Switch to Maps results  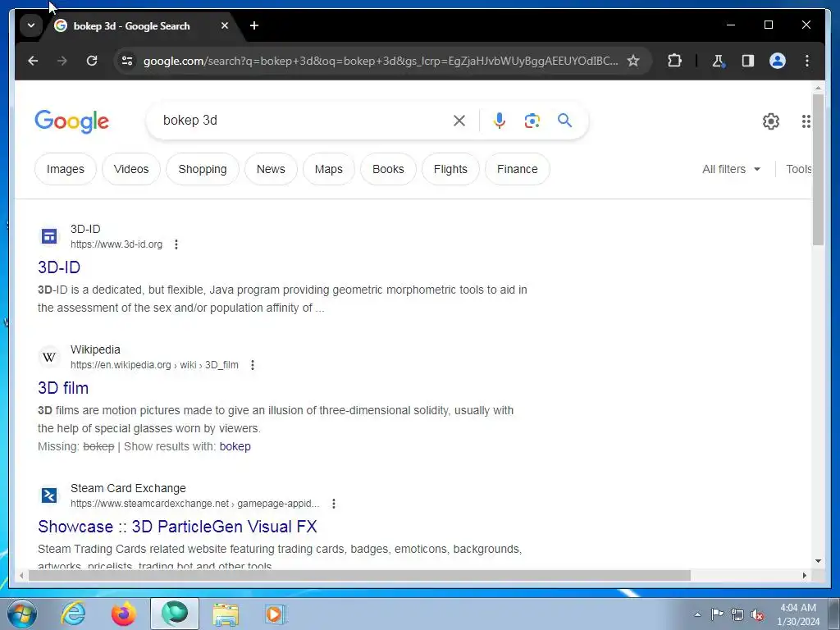tap(328, 169)
